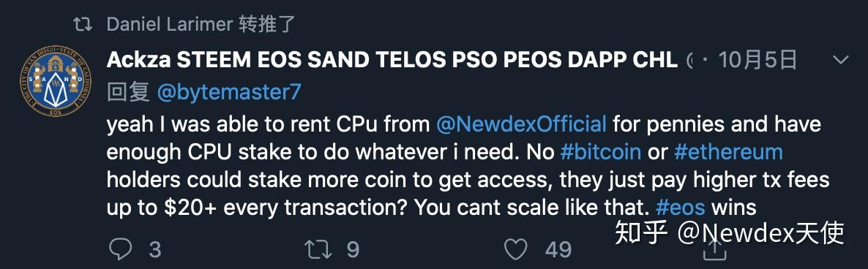868x269 pixels.
Task: Open Daniel Larimer's profile from retweet notice
Action: pos(169,25)
